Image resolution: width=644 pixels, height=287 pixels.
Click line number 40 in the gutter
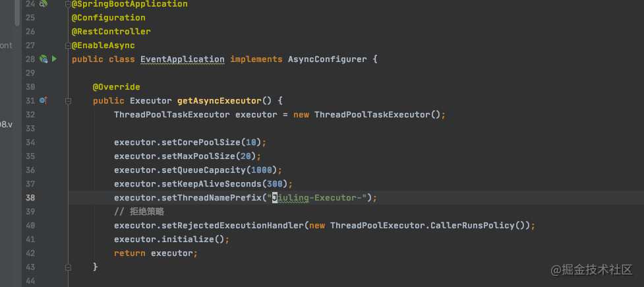pos(30,226)
